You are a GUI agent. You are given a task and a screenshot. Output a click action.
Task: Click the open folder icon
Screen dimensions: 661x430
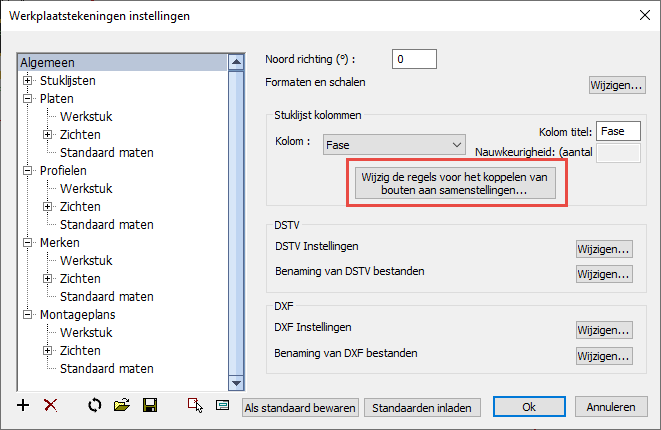[x=122, y=406]
